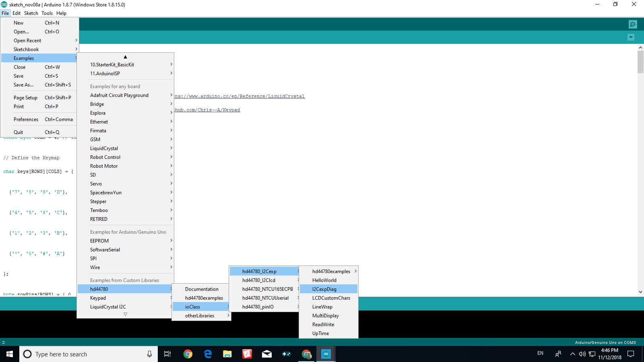Click the microphone icon in the search box

(149, 354)
